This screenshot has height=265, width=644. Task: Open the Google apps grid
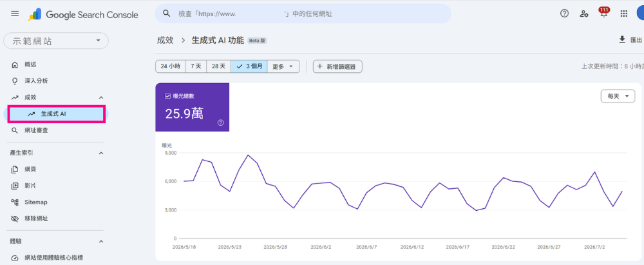pos(624,14)
